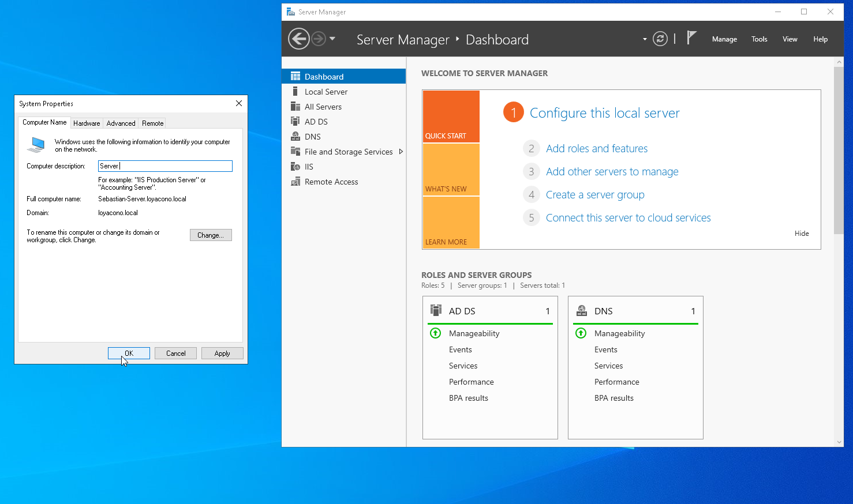
Task: Select the AD DS sidebar icon
Action: coord(295,121)
